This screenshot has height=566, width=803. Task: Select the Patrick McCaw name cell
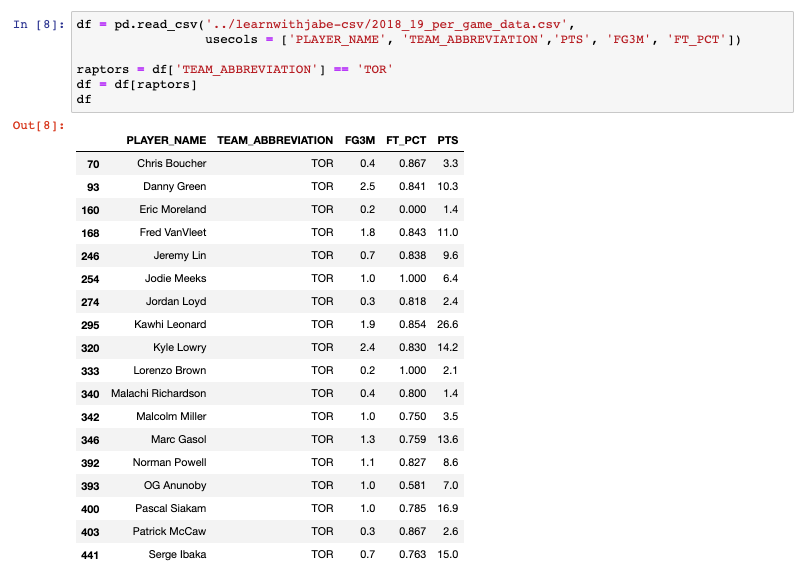(169, 532)
